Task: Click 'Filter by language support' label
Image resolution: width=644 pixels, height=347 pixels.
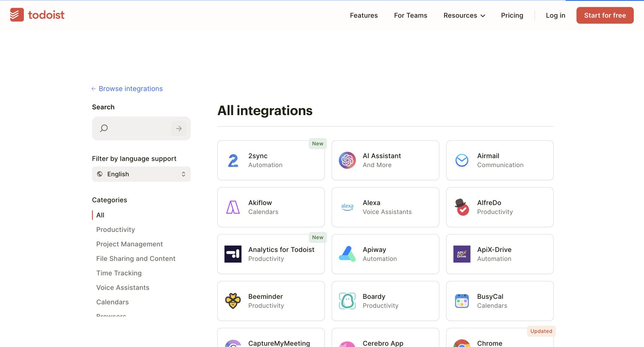Action: point(134,159)
